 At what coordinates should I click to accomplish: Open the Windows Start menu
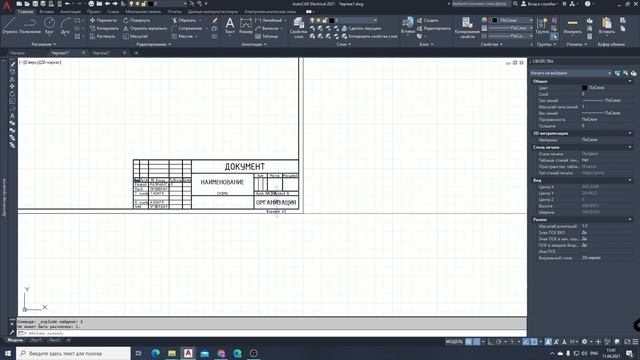8,353
